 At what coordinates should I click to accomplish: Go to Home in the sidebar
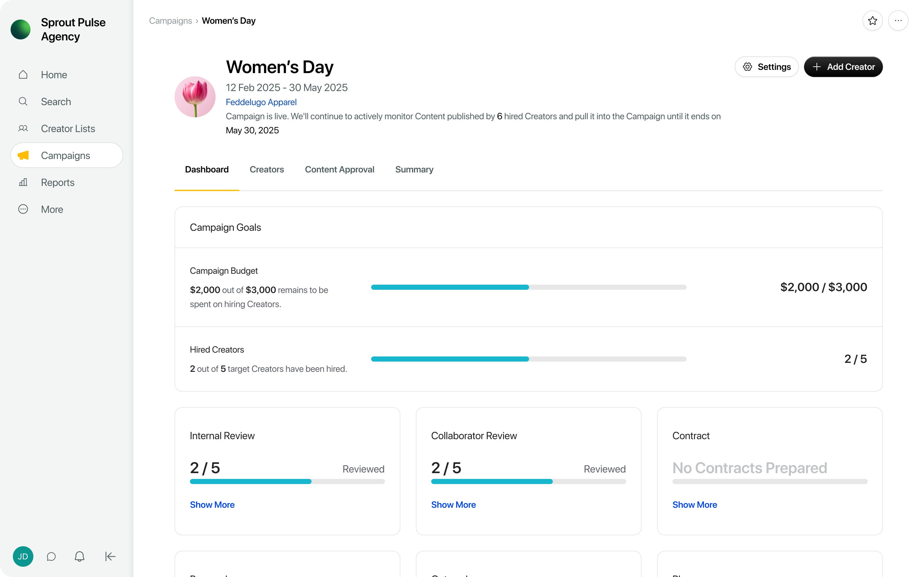[x=54, y=75]
